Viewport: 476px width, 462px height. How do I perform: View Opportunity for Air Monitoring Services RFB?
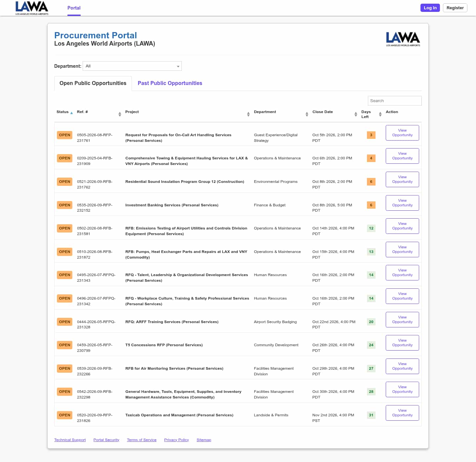point(402,366)
